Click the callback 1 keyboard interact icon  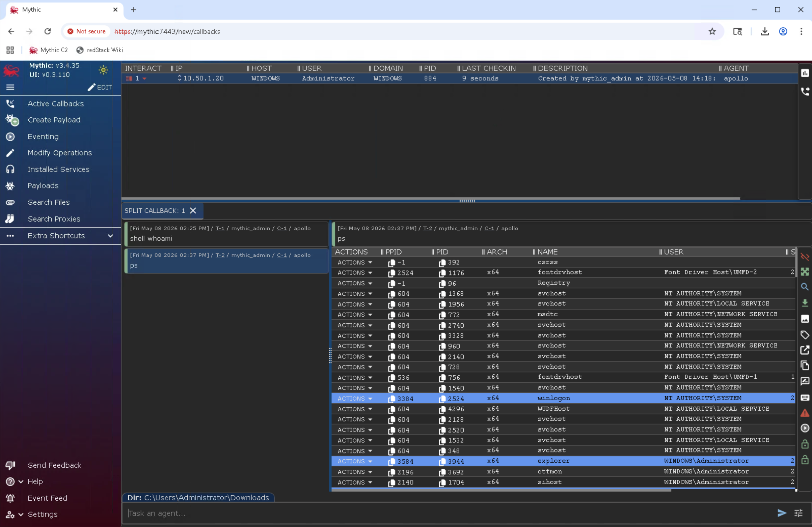click(129, 79)
